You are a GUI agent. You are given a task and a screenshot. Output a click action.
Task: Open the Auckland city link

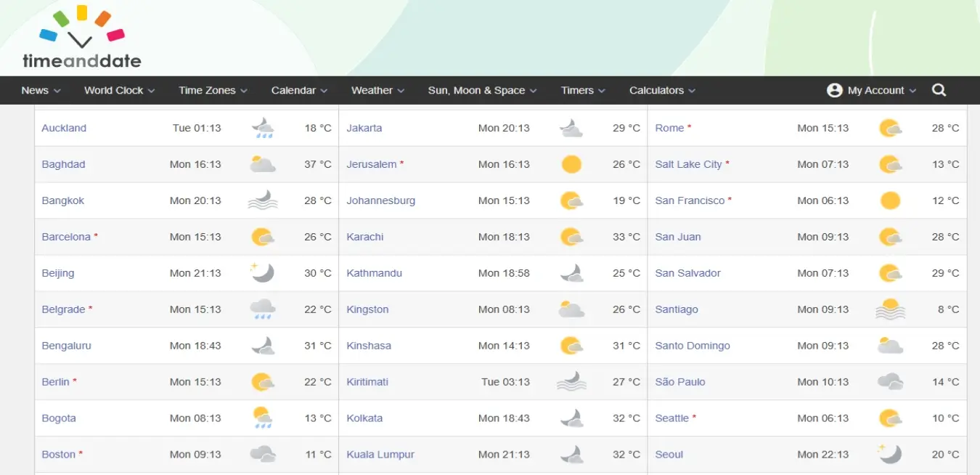click(x=64, y=128)
